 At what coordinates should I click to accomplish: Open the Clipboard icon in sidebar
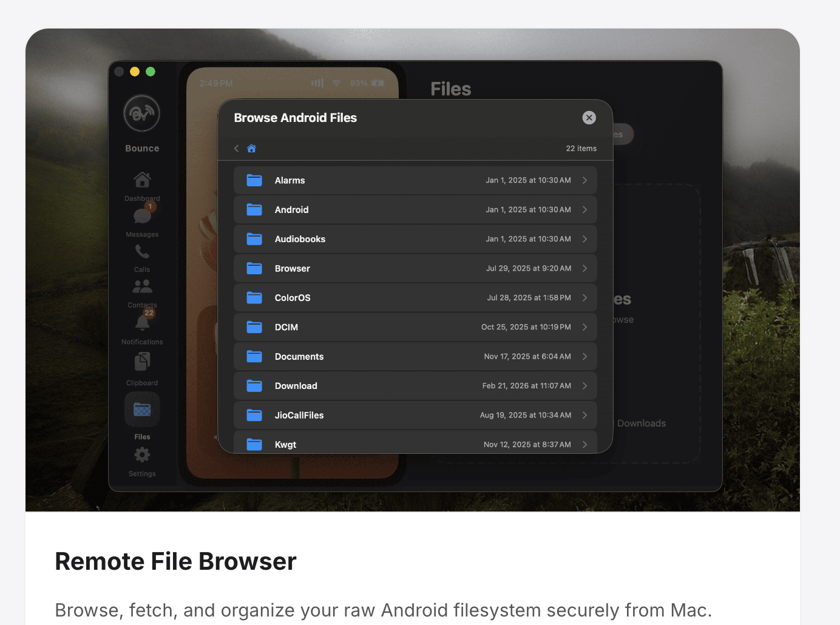pos(142,362)
